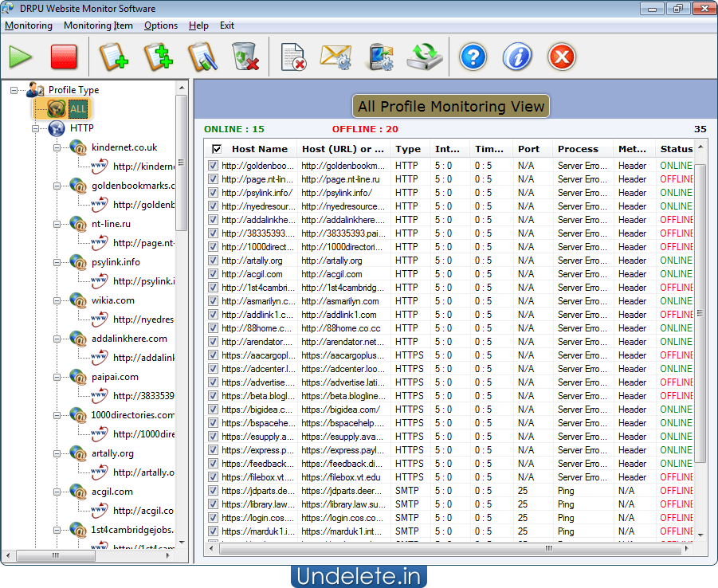Click the tree panel vertical scrollbar thumb
This screenshot has height=588, width=718.
[x=182, y=163]
